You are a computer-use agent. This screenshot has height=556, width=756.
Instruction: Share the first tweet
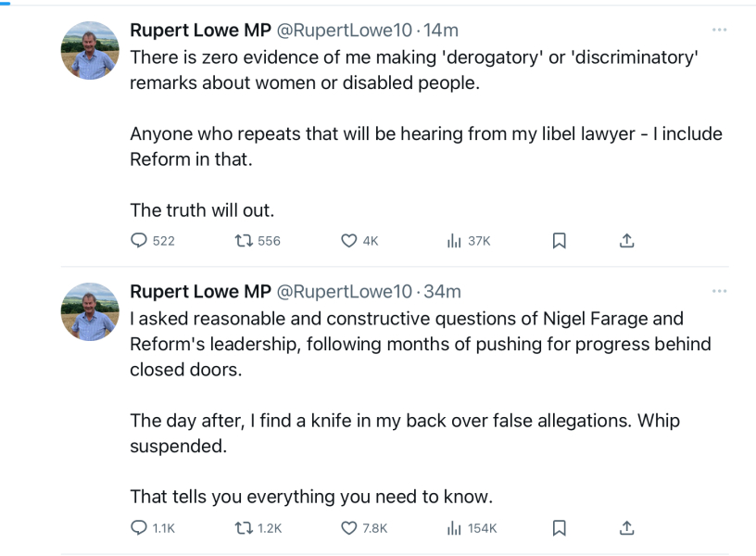626,240
